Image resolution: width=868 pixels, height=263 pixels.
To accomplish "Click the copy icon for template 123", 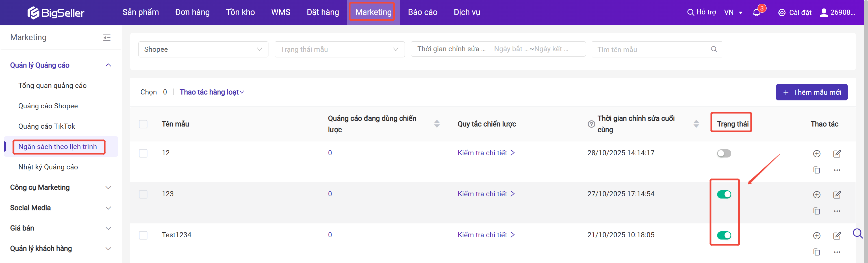I will pyautogui.click(x=816, y=211).
